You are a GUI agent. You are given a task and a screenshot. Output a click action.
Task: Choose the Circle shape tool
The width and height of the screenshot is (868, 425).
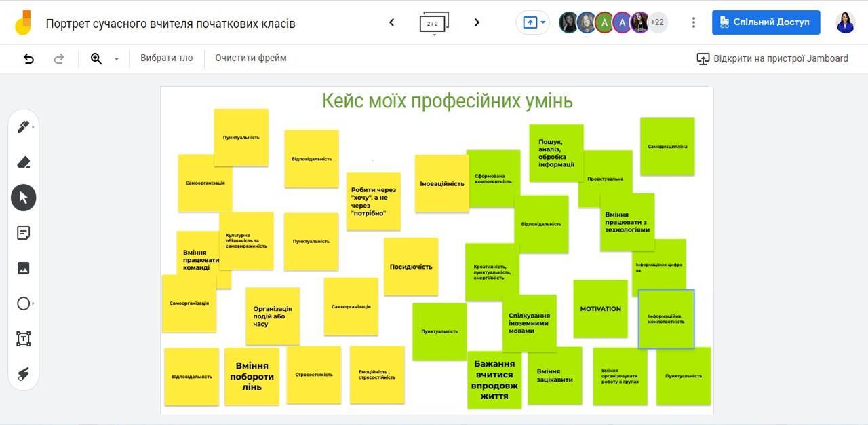(24, 303)
